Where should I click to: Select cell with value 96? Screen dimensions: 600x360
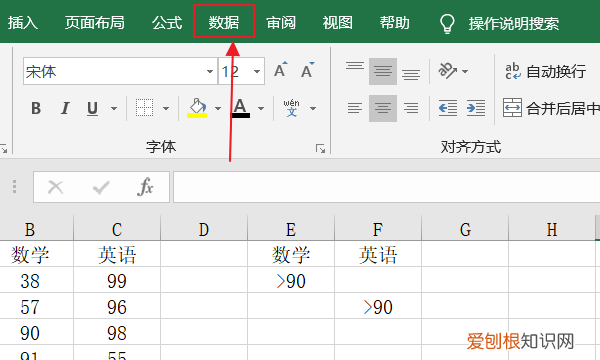click(117, 306)
